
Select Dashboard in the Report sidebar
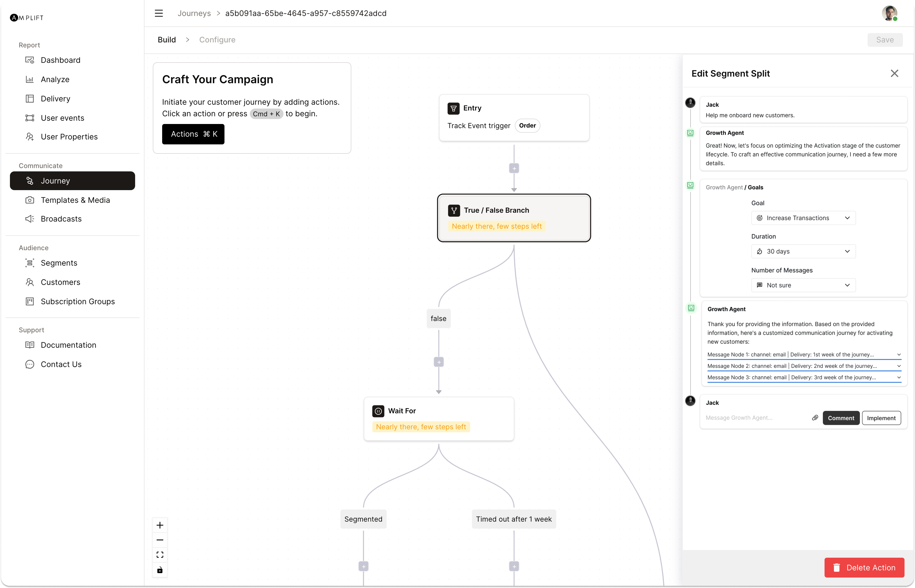tap(60, 60)
